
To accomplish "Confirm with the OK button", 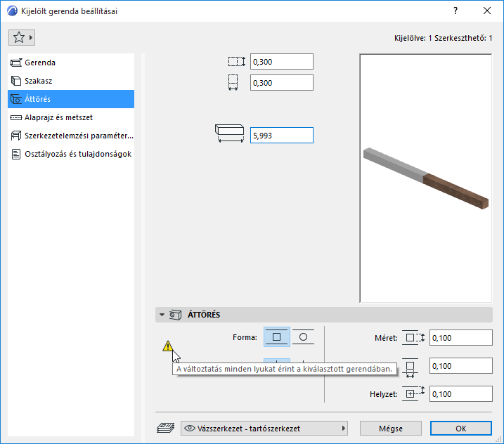I will tap(461, 429).
